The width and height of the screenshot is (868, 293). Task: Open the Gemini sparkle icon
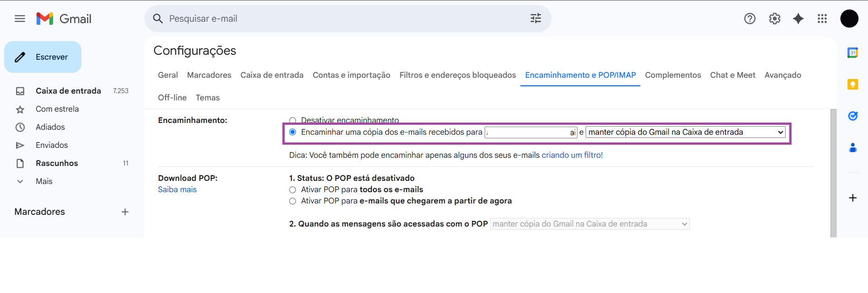click(798, 19)
